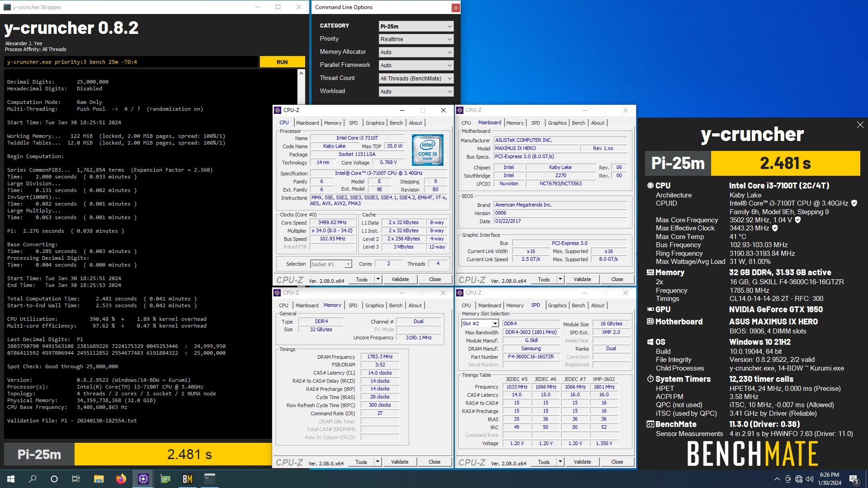Click CPU-Z title icon of the SPD window
The width and height of the screenshot is (868, 488).
click(x=460, y=293)
